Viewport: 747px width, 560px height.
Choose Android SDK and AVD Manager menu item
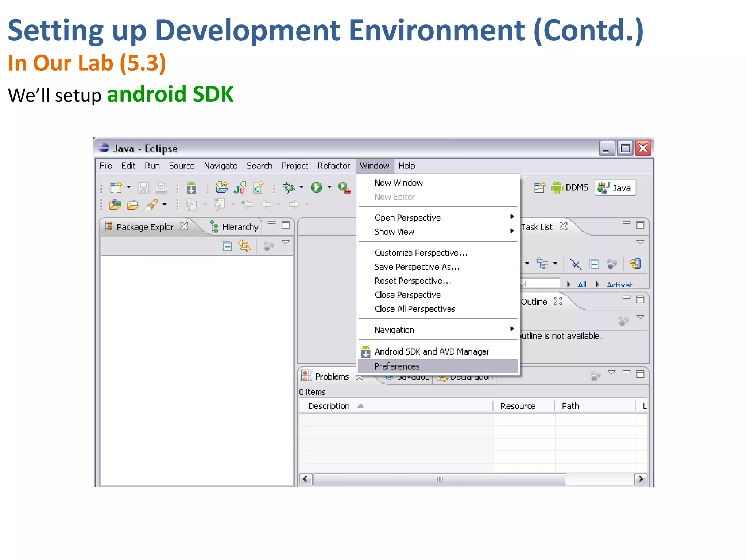(x=438, y=351)
